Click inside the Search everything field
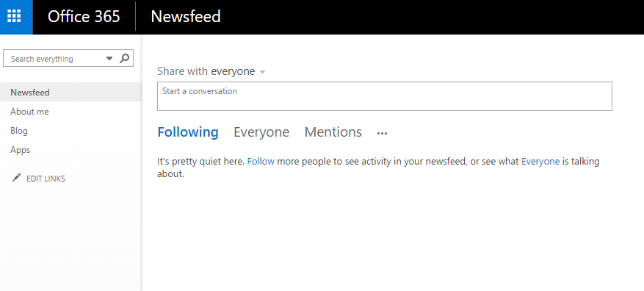Screen dimensions: 644x291 point(57,59)
